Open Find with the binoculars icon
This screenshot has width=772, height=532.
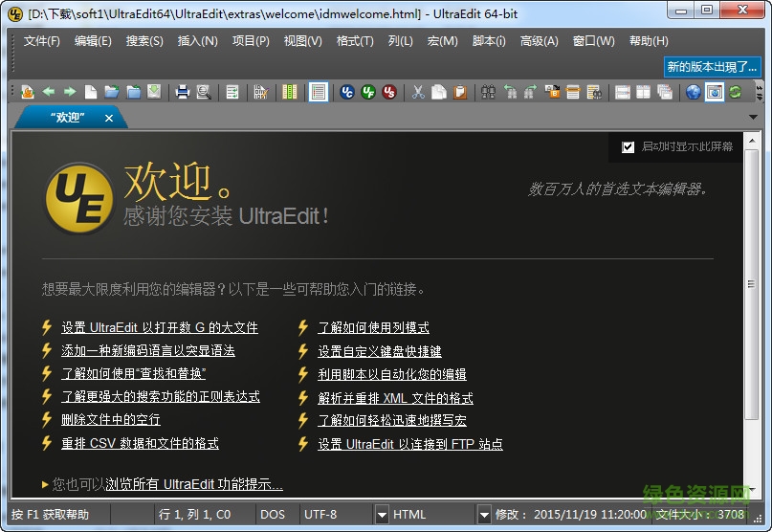pos(488,92)
